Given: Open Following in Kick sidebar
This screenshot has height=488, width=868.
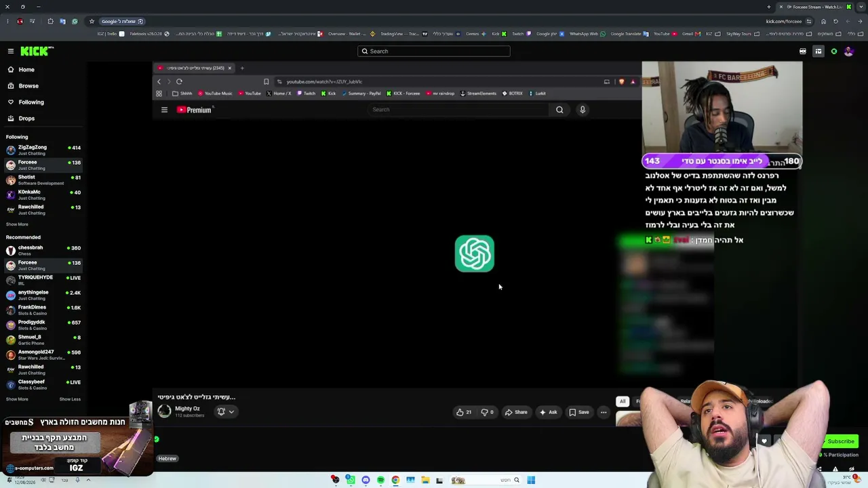Looking at the screenshot, I should (x=31, y=102).
